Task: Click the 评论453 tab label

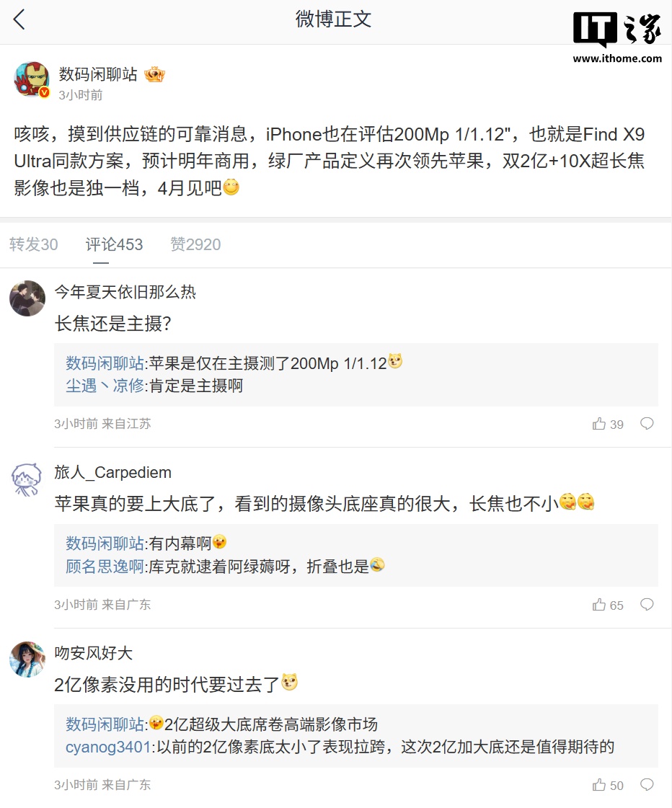Action: [x=114, y=244]
